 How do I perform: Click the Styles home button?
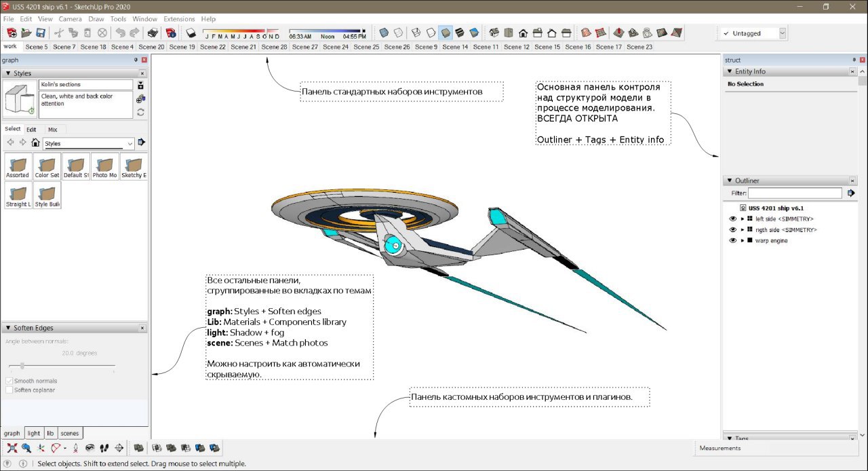pyautogui.click(x=35, y=143)
